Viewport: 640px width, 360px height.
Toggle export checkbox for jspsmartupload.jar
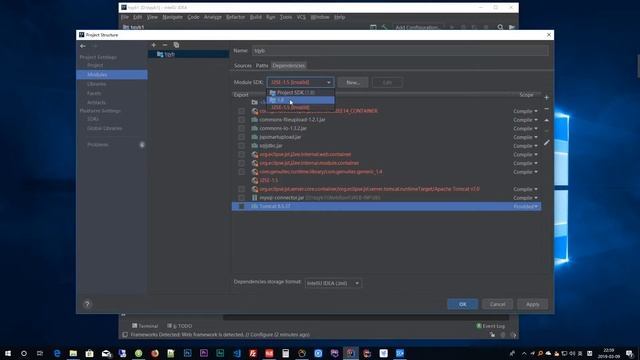242,137
